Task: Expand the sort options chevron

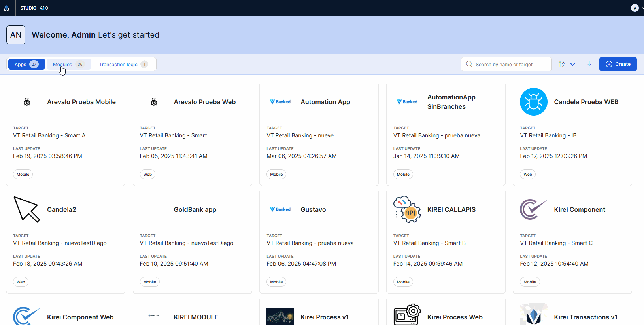Action: tap(572, 64)
